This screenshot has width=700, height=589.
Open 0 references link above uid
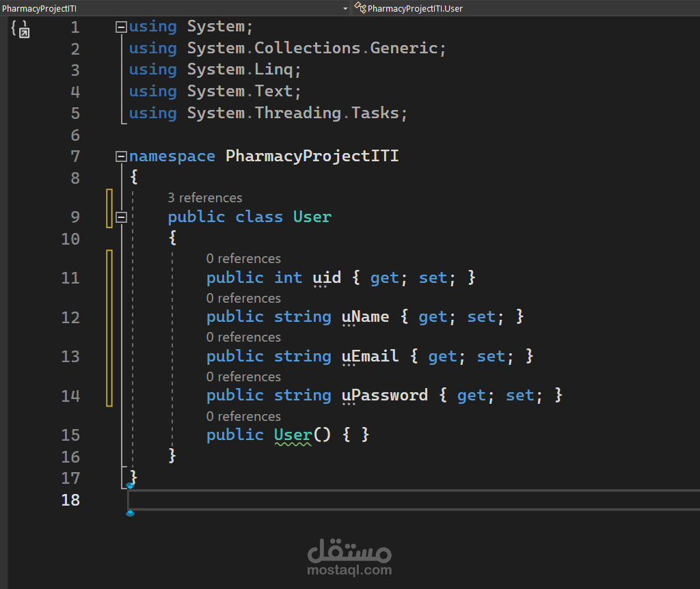click(x=244, y=259)
